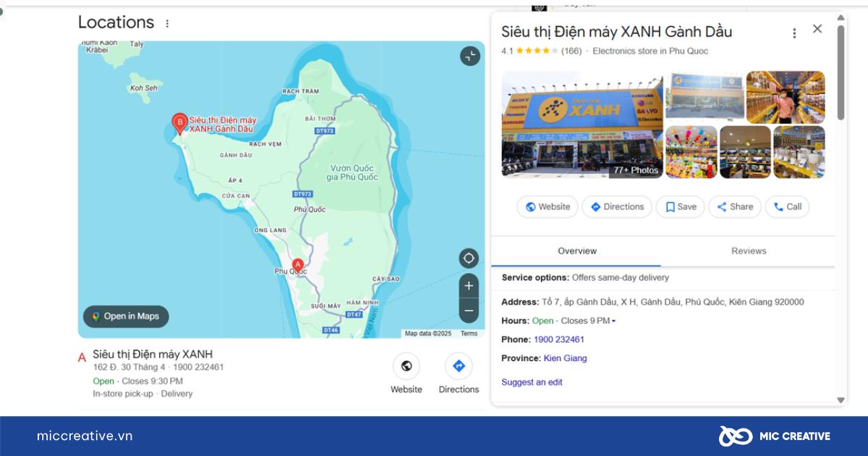Screen dimensions: 868x456
Task: Open the Locations three-dot options menu
Action: pos(167,23)
